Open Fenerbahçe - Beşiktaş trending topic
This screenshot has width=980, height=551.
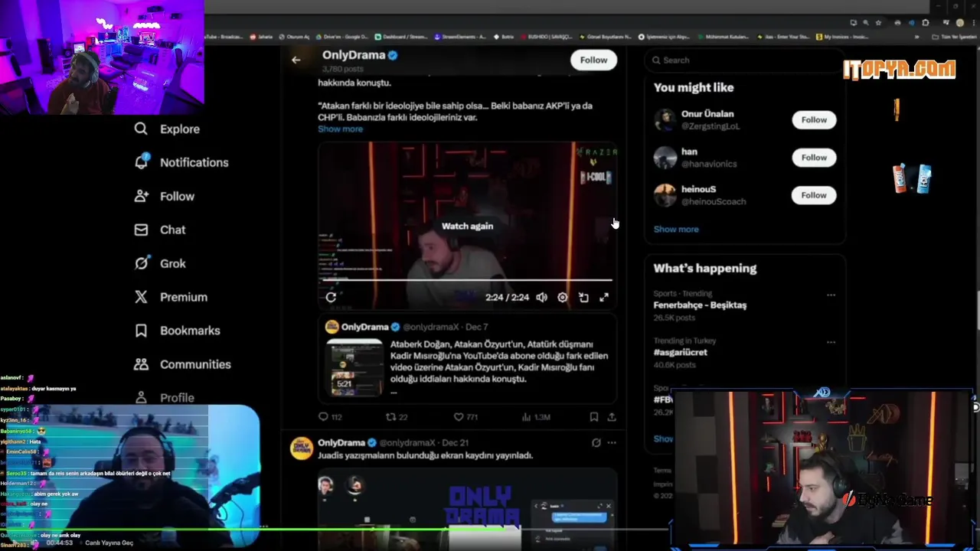[x=700, y=305]
